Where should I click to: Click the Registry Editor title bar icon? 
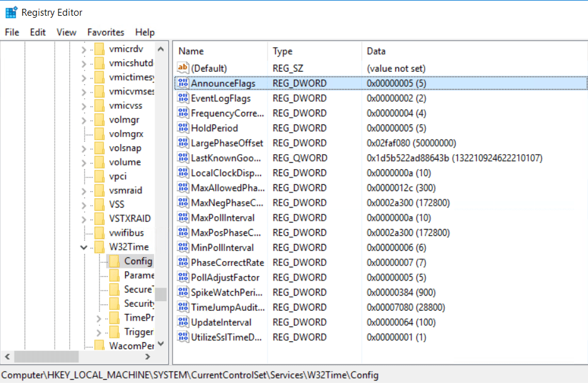[11, 12]
